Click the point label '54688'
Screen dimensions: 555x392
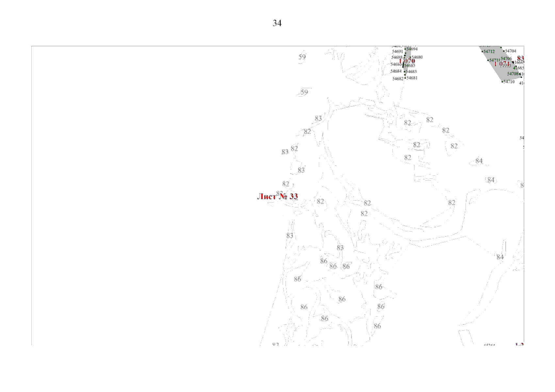click(x=397, y=57)
